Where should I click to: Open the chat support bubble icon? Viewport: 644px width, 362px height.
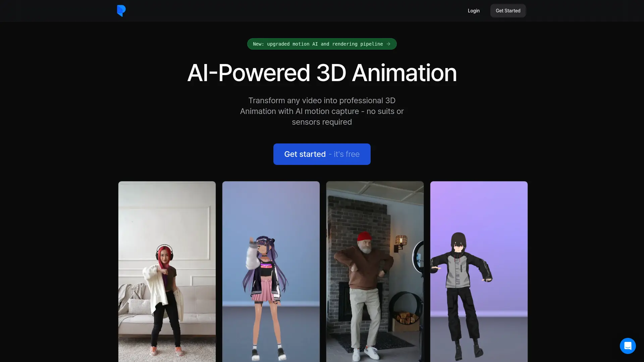628,346
